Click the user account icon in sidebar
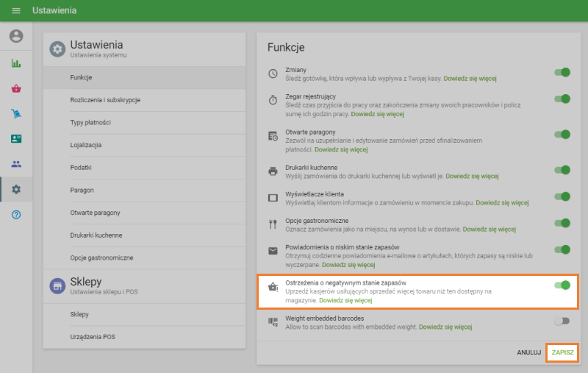Screen dimensions: 588x373 click(x=16, y=36)
